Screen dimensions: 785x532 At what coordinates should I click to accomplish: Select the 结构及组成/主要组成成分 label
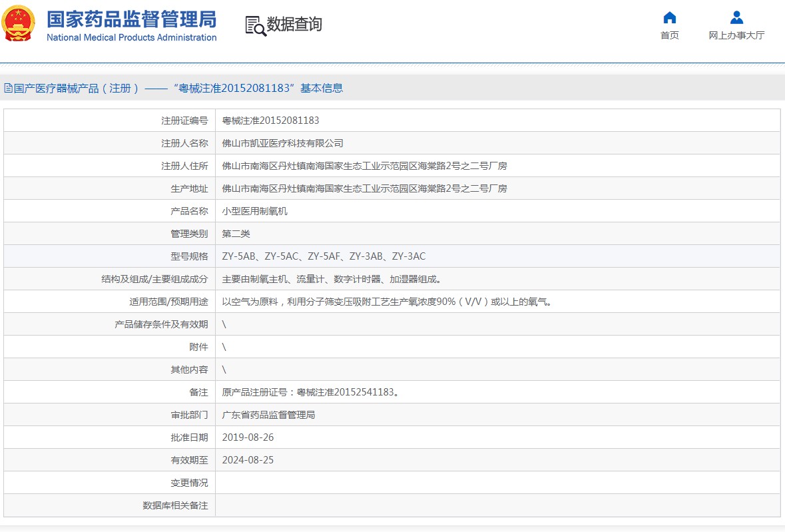pos(154,279)
